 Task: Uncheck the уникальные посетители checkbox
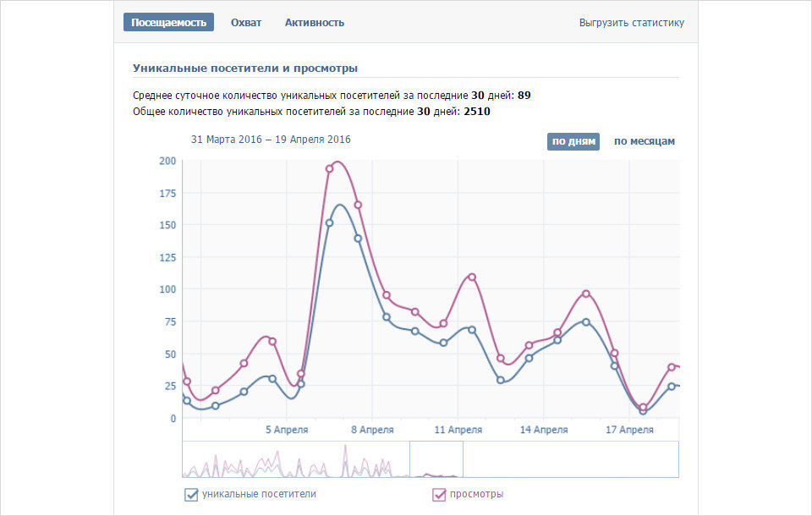click(x=191, y=495)
